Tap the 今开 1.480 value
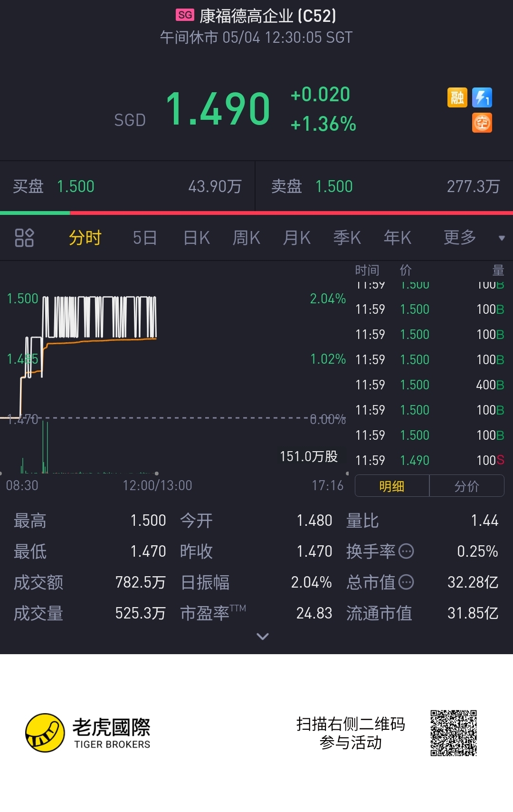The width and height of the screenshot is (513, 812). click(314, 520)
